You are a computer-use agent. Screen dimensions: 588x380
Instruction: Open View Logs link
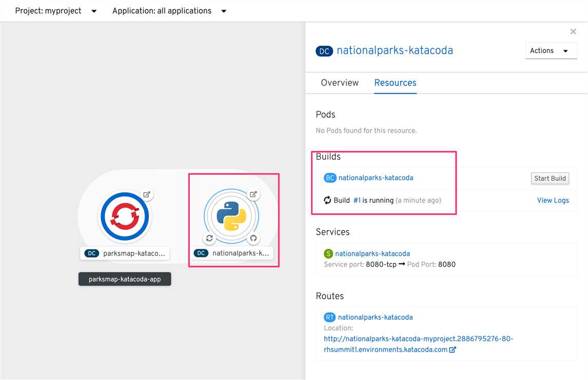tap(553, 201)
